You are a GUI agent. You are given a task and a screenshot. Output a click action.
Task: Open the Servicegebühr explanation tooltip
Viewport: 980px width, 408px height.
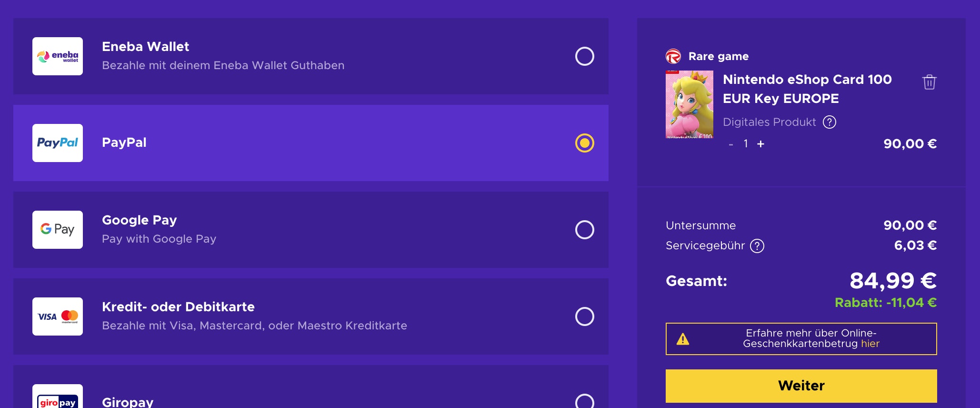757,246
